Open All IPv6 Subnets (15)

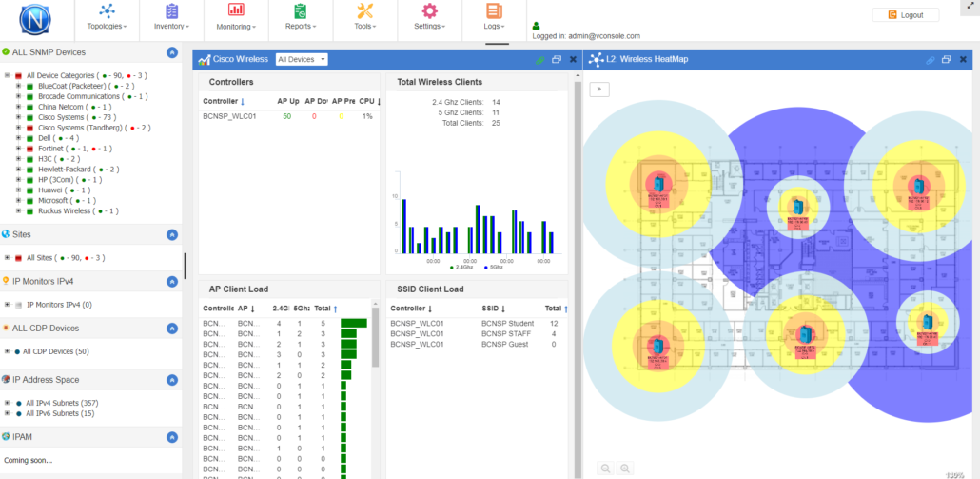(x=60, y=413)
